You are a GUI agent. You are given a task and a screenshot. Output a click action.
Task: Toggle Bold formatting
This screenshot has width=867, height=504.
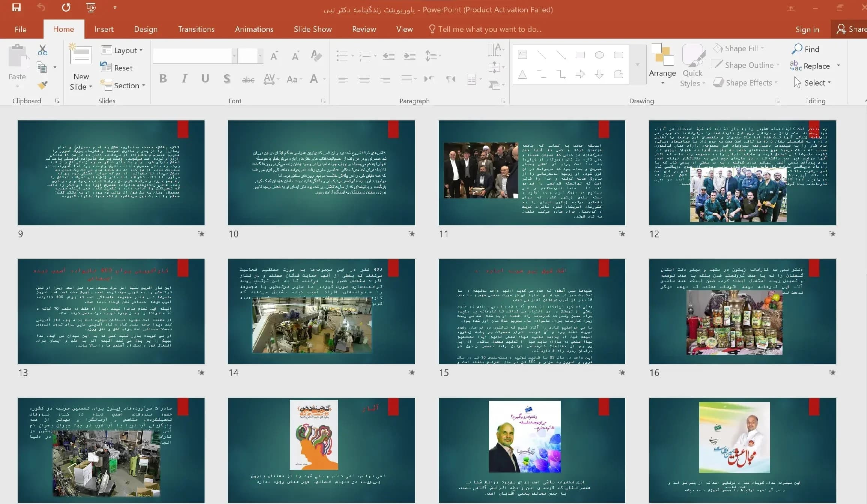pyautogui.click(x=163, y=78)
